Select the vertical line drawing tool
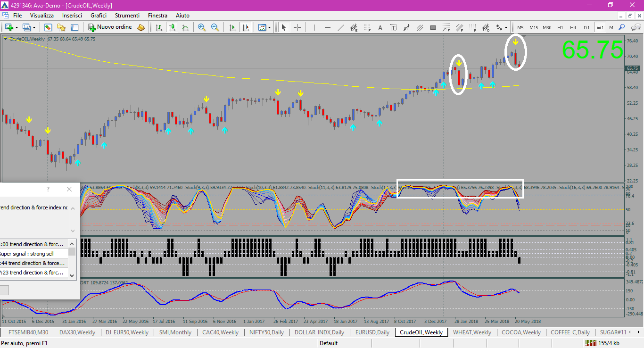The height and width of the screenshot is (348, 644). 314,27
